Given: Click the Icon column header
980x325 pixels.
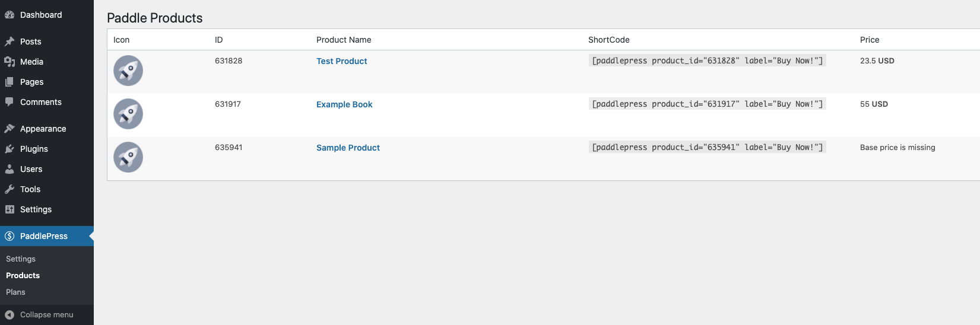Looking at the screenshot, I should (121, 40).
